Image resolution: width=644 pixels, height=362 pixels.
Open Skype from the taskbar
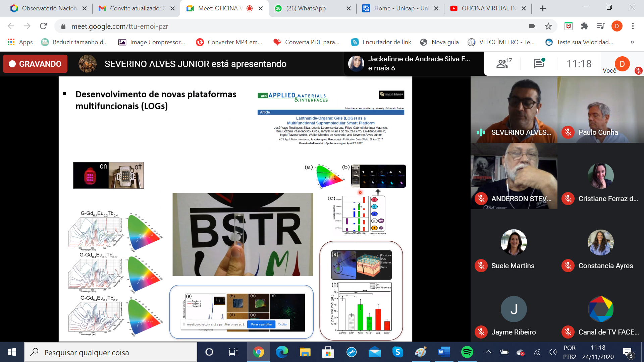[x=397, y=352]
